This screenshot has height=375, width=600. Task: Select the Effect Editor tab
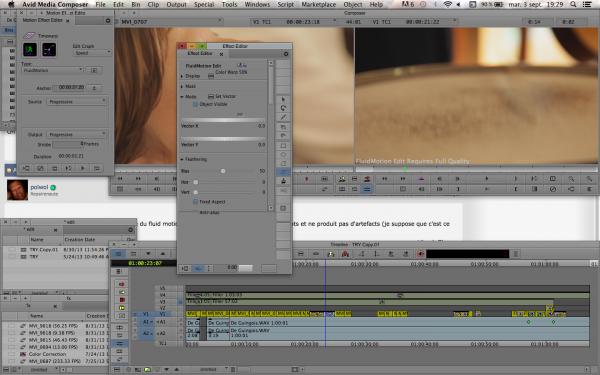200,54
